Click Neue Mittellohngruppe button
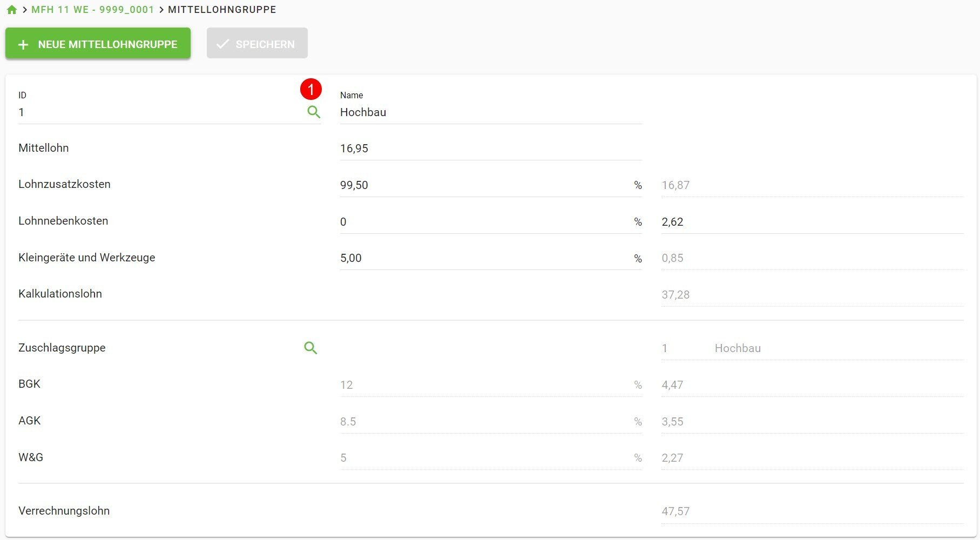 tap(98, 44)
